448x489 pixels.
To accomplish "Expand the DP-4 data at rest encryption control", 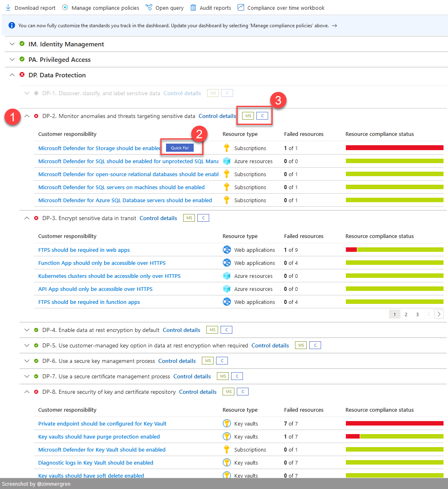I will (27, 330).
